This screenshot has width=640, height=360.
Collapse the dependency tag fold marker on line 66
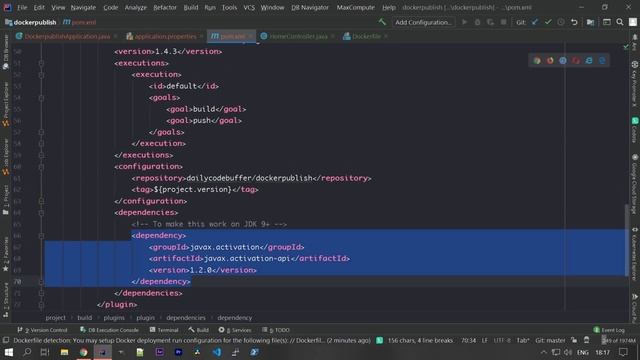click(41, 236)
